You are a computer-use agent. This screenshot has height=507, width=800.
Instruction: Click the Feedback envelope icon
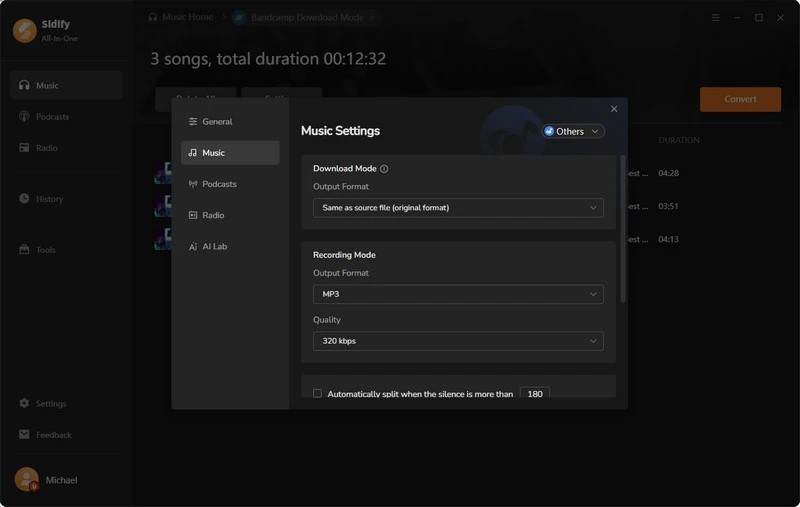(24, 434)
